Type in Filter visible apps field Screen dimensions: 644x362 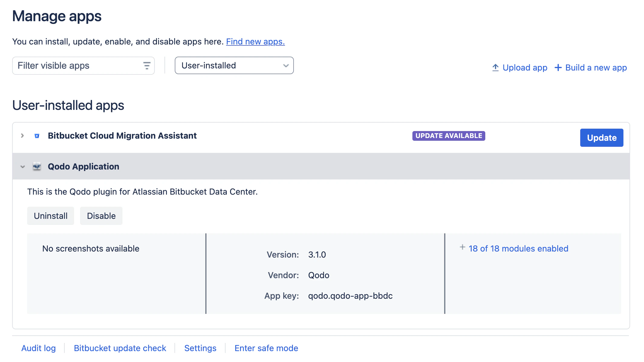(79, 66)
